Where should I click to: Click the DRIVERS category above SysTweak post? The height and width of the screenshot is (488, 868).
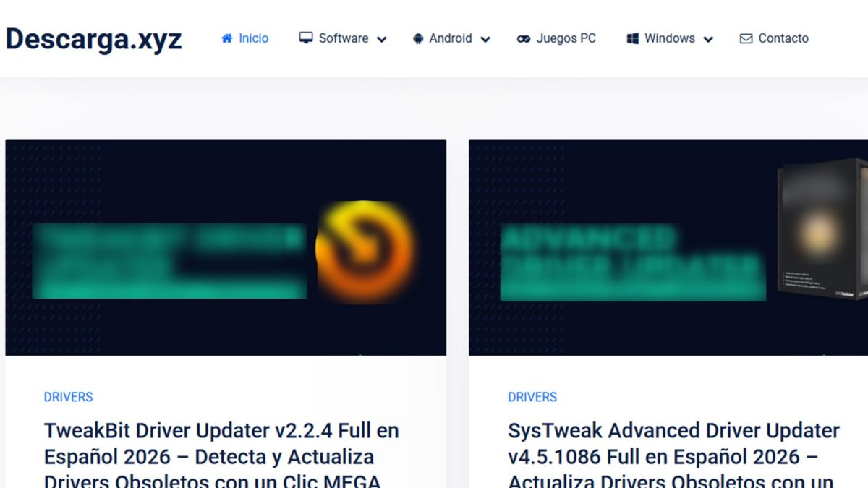coord(532,397)
